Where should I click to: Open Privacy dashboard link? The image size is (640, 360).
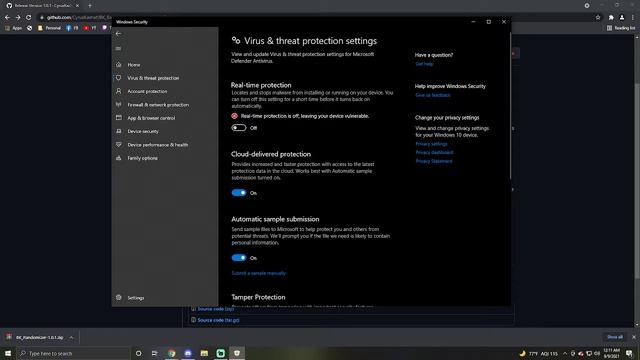(x=434, y=152)
